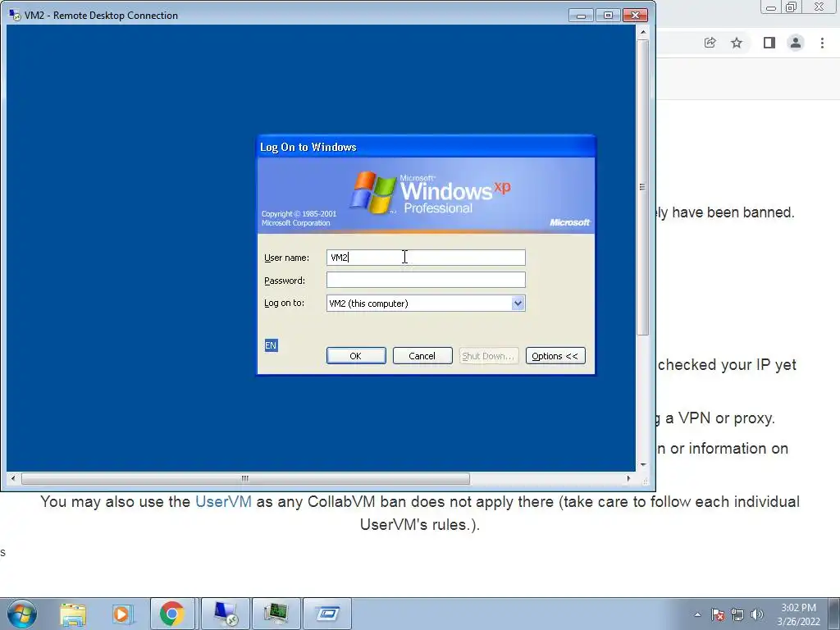Open volume control speaker icon

pyautogui.click(x=757, y=614)
